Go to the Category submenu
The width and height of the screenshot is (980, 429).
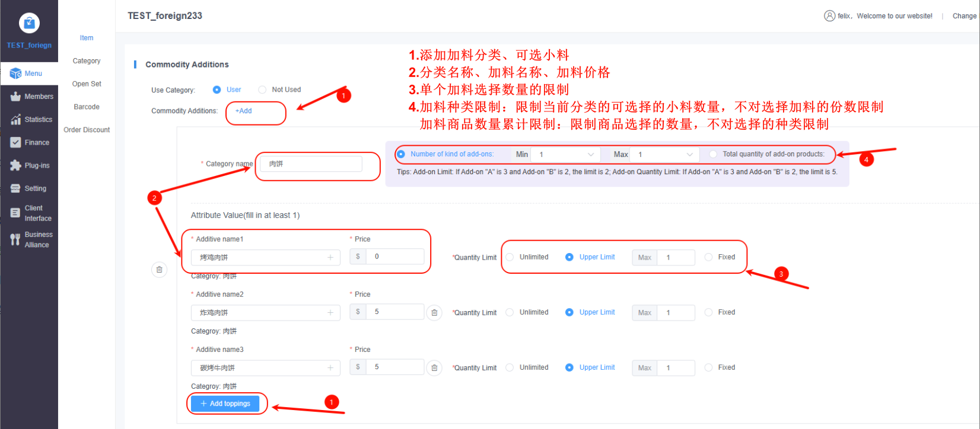coord(87,61)
